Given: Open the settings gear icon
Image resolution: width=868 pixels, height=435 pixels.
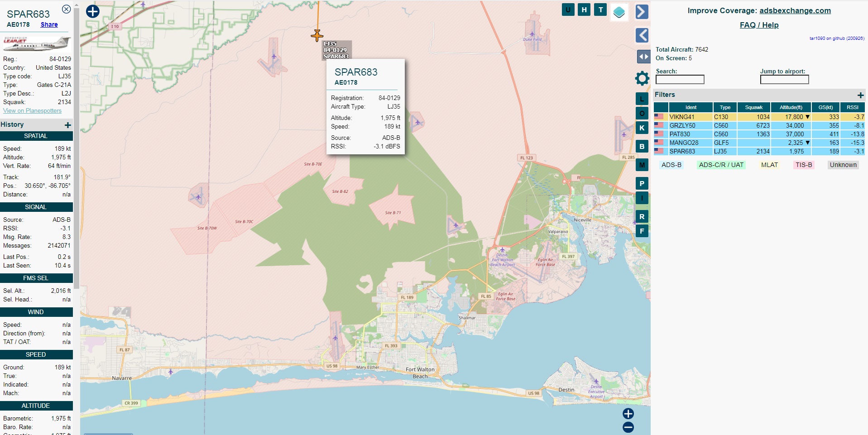Looking at the screenshot, I should (x=642, y=78).
